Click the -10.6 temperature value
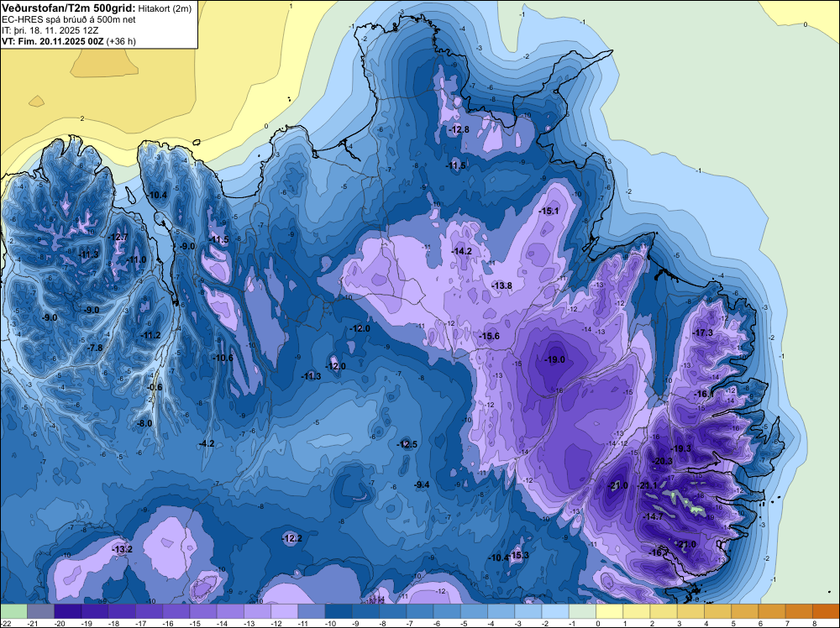The image size is (840, 628). tap(223, 358)
